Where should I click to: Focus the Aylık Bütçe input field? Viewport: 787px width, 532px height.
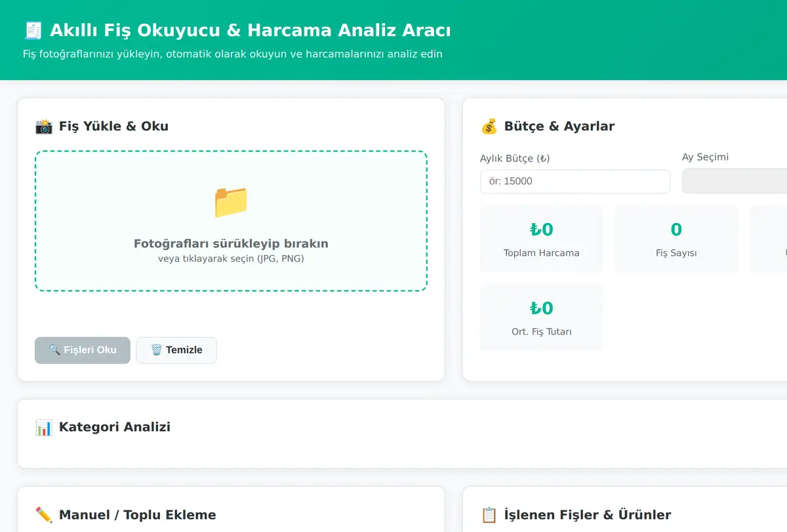[x=575, y=182]
